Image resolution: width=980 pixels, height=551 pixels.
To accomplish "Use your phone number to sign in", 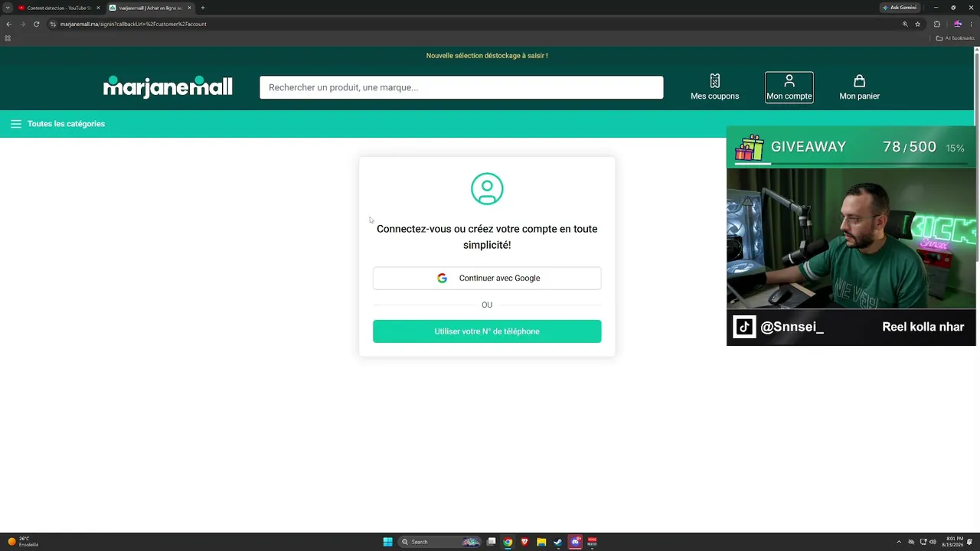I will tap(487, 331).
